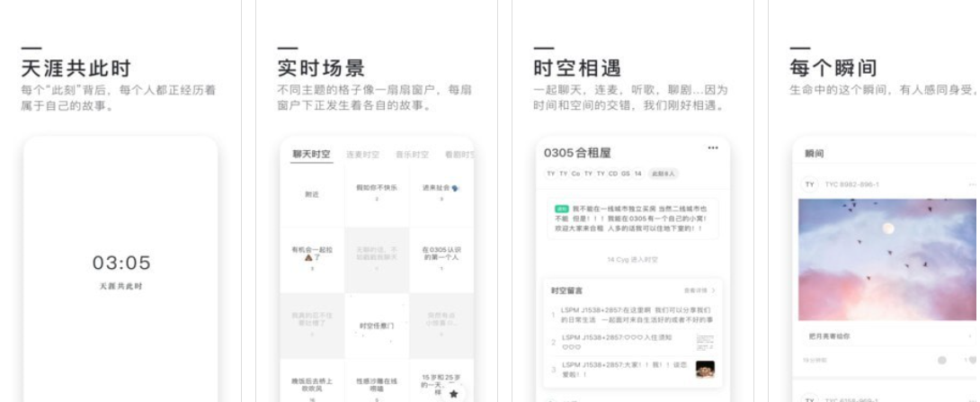Screen dimensions: 980x402
Task: Like the moon post with the heart icon
Action: (x=973, y=360)
